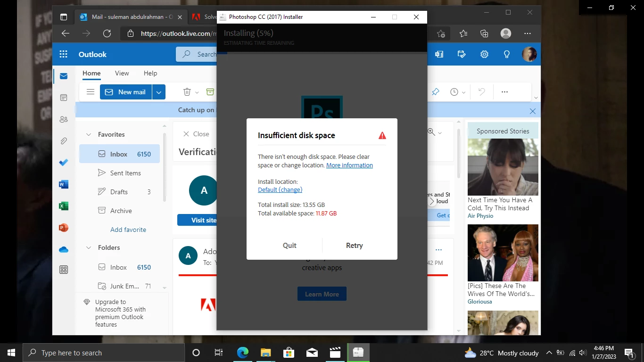The image size is (644, 362).
Task: Open Drafts folder
Action: point(119,192)
